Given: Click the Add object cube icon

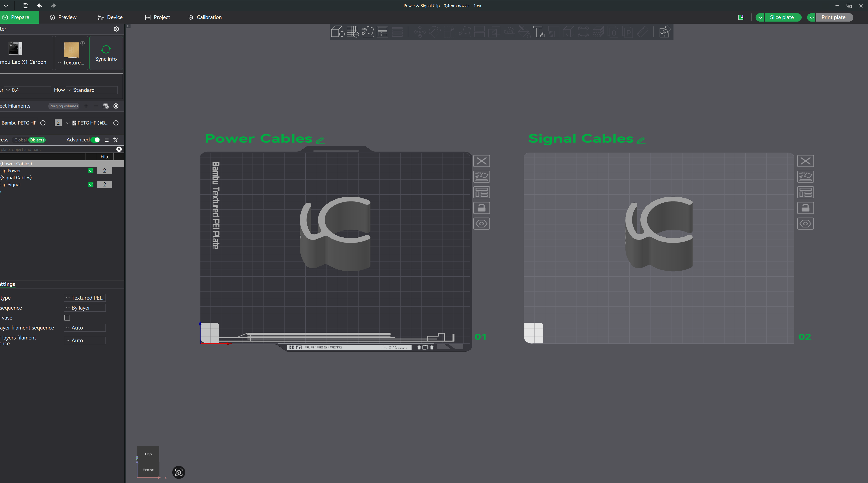Looking at the screenshot, I should [338, 32].
